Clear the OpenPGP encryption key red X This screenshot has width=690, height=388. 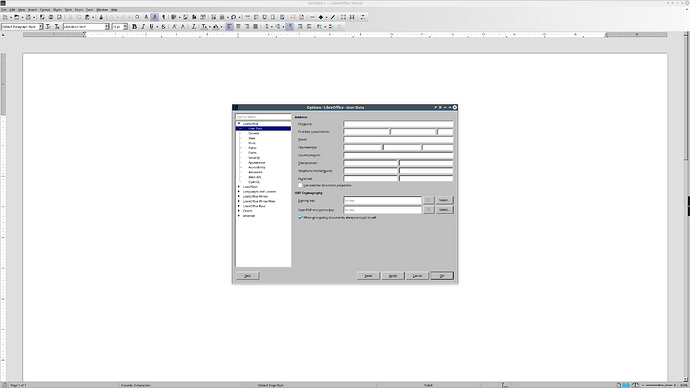(429, 210)
